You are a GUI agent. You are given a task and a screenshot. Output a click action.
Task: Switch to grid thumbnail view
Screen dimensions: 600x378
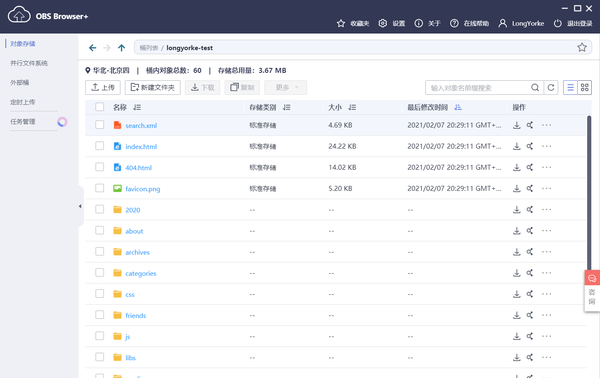pyautogui.click(x=584, y=88)
